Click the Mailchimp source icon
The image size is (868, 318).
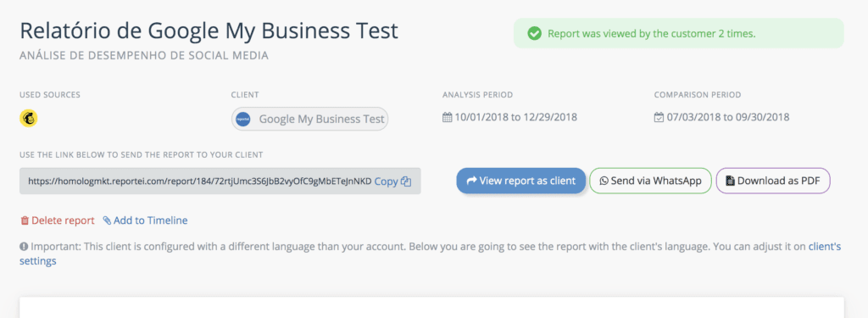tap(29, 118)
